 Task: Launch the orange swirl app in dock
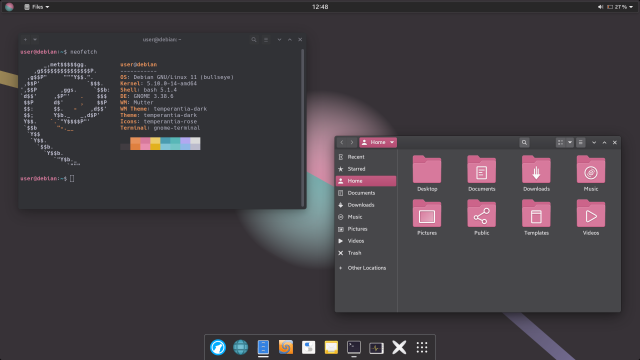pyautogui.click(x=286, y=347)
